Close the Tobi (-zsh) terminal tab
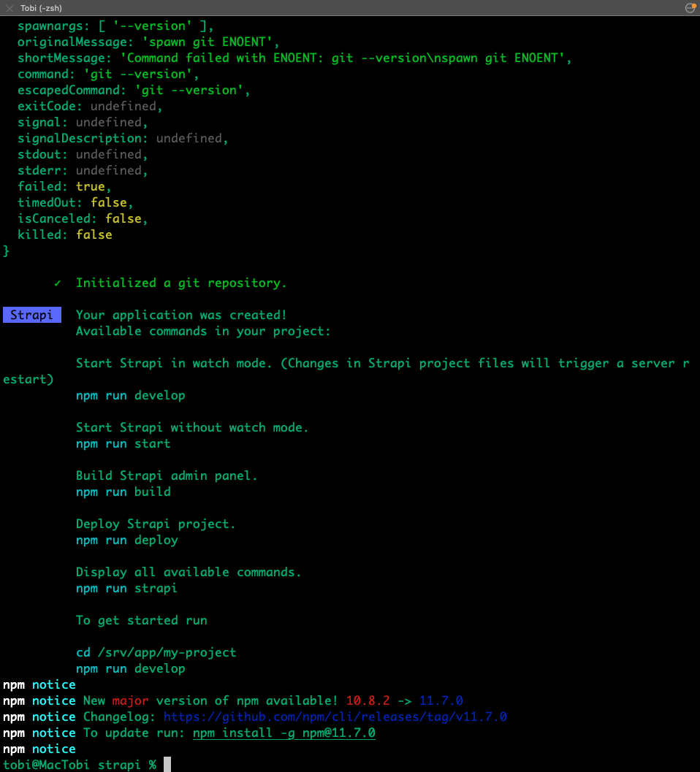Image resolution: width=700 pixels, height=772 pixels. (9, 8)
